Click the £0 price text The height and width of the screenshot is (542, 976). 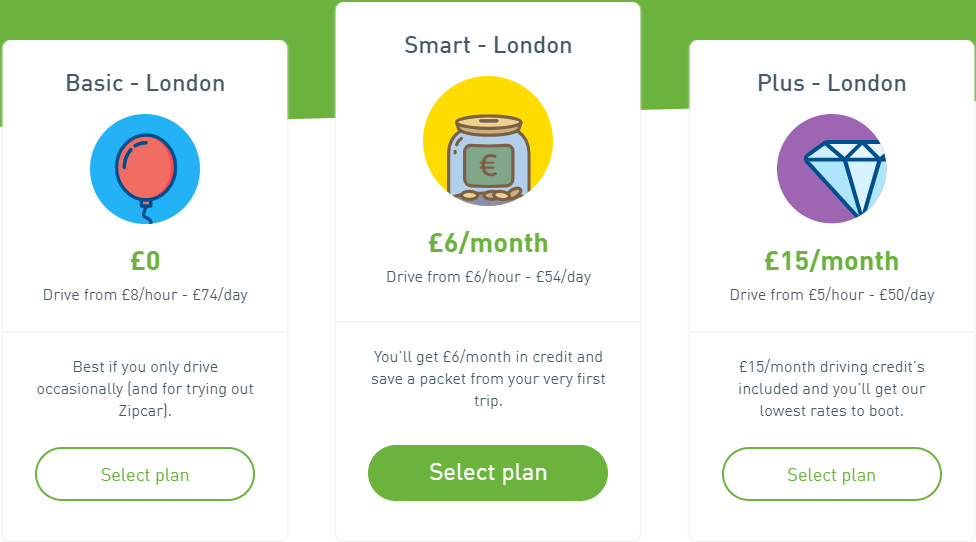(x=145, y=261)
